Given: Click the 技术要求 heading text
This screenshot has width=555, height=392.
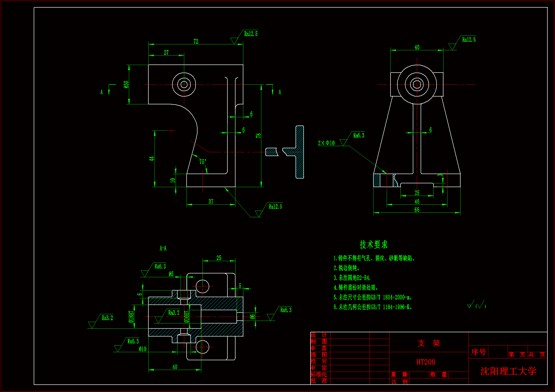Looking at the screenshot, I should pos(373,244).
